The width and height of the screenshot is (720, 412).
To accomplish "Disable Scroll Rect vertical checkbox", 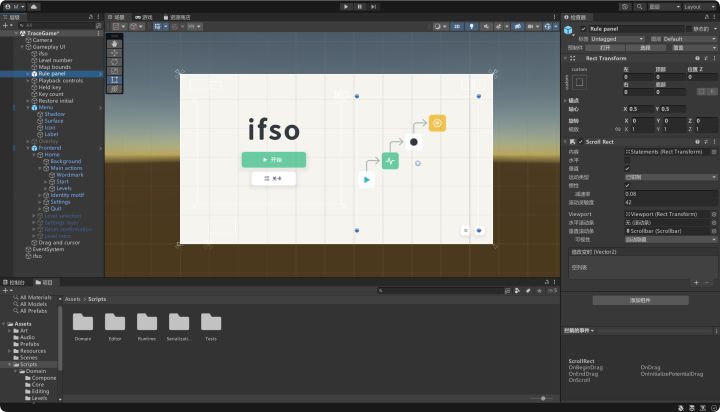I will [627, 169].
